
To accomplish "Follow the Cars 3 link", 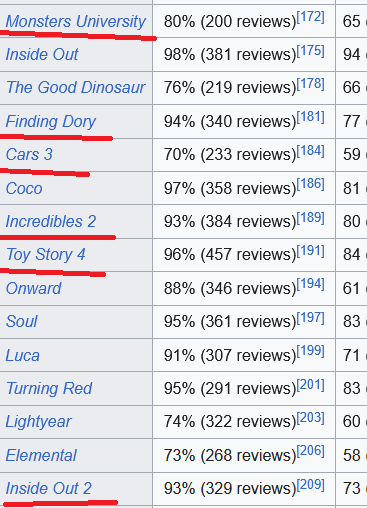I will click(x=29, y=154).
